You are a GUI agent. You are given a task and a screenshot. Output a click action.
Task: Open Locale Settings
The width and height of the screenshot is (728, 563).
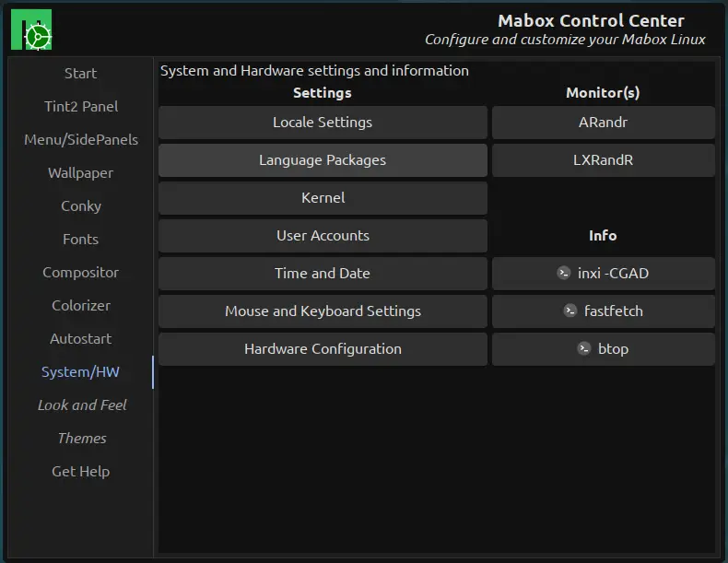(323, 123)
